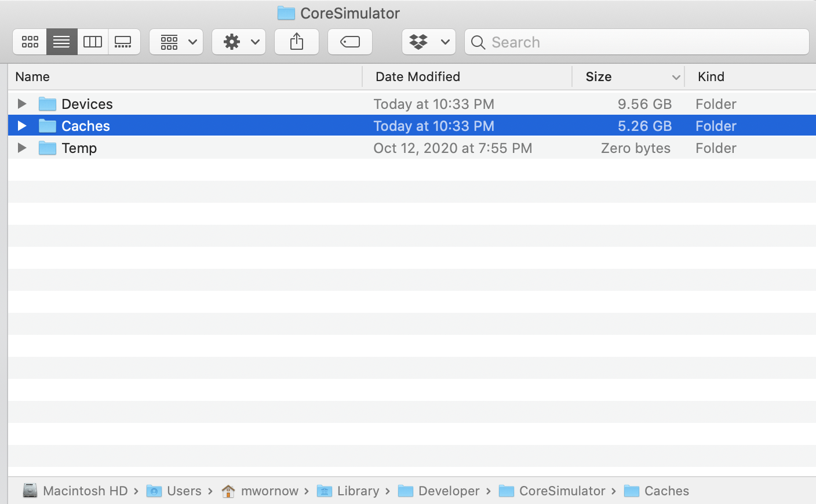
Task: Click Devices' Today at 10:33 PM date
Action: (434, 104)
